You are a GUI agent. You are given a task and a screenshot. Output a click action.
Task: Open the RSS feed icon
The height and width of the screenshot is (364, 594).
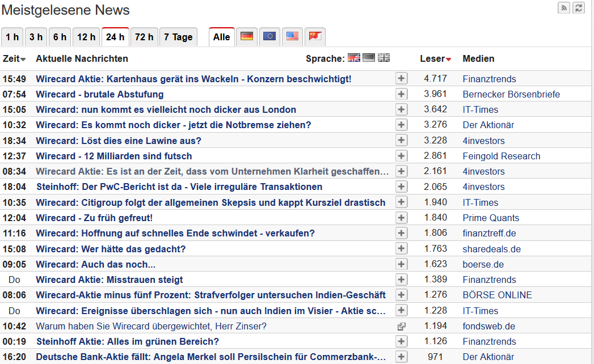coord(564,8)
